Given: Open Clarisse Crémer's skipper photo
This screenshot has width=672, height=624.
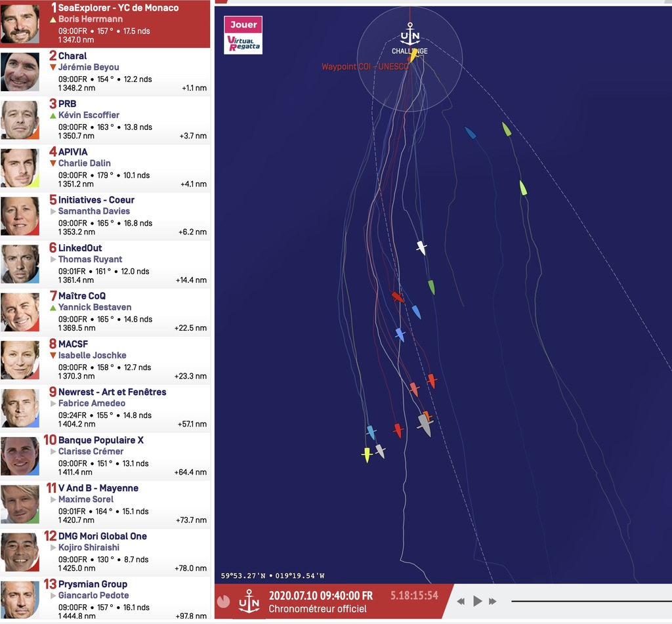Looking at the screenshot, I should pyautogui.click(x=20, y=455).
